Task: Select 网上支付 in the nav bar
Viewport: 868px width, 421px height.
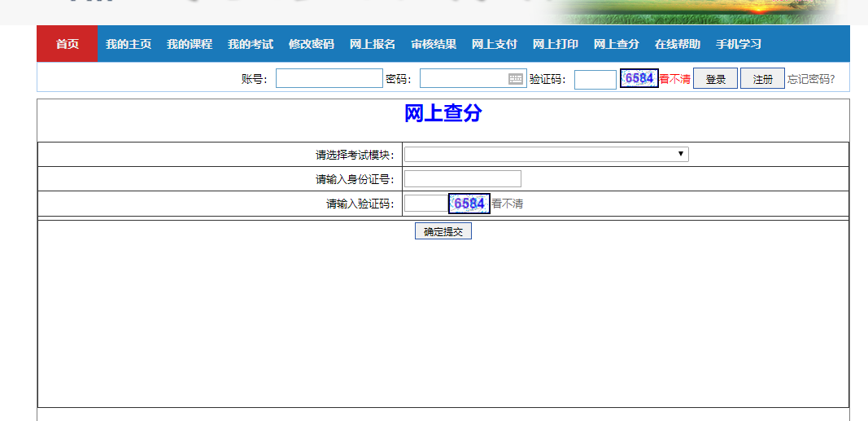Action: [x=495, y=44]
